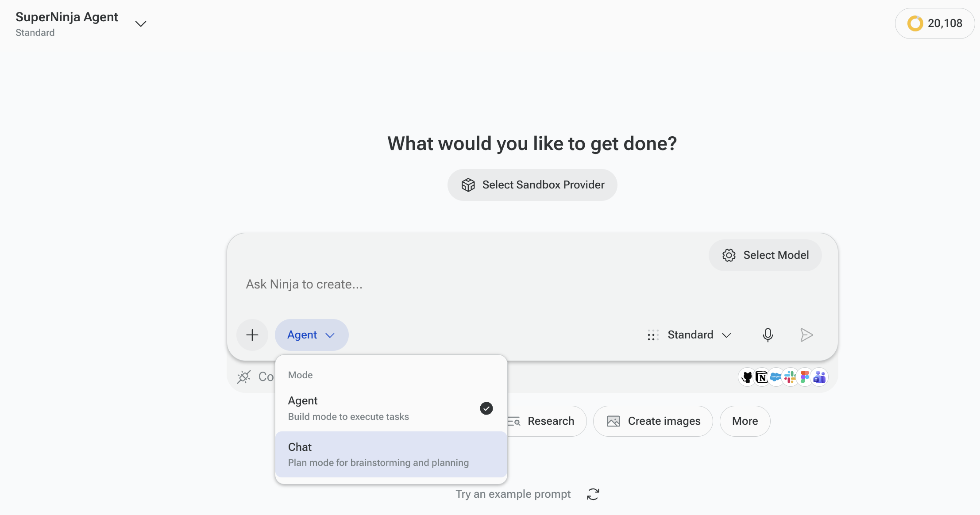Image resolution: width=980 pixels, height=515 pixels.
Task: Collapse the Agent mode dropdown pill
Action: (312, 335)
